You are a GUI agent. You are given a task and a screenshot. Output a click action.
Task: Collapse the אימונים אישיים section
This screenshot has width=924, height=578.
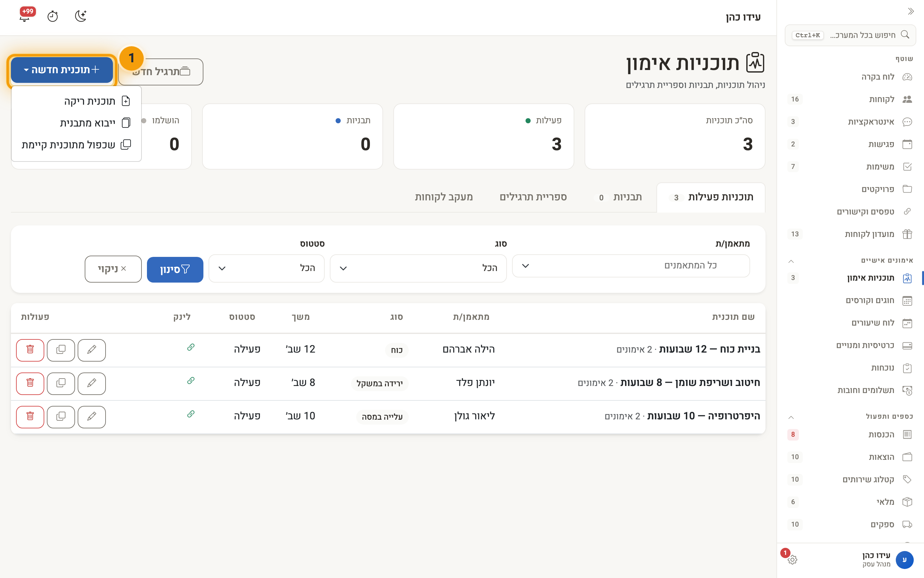[x=791, y=261]
